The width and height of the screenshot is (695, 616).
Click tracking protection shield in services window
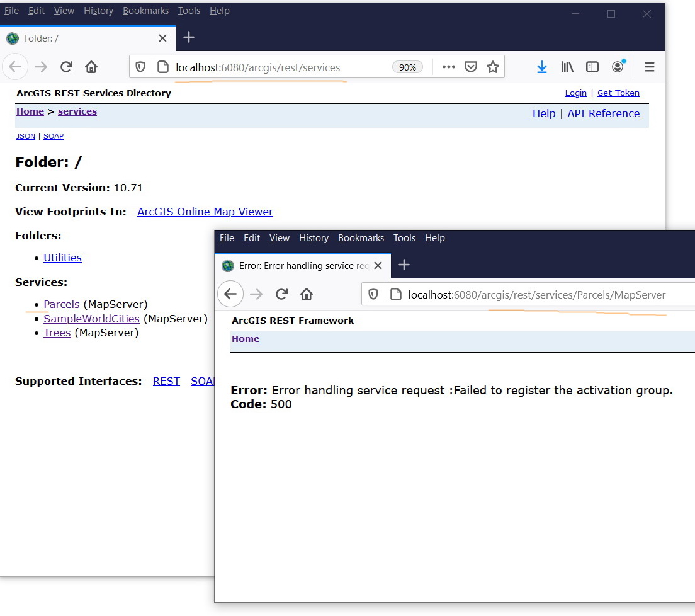click(x=140, y=67)
